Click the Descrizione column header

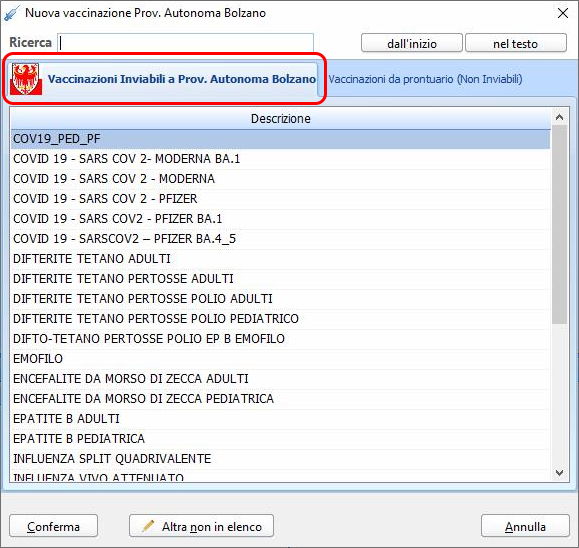click(x=280, y=119)
